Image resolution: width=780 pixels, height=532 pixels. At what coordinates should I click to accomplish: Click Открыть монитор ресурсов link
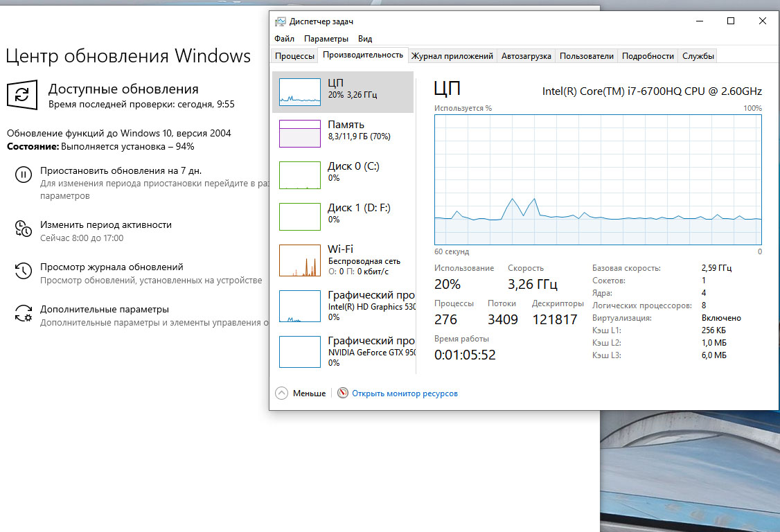(405, 393)
